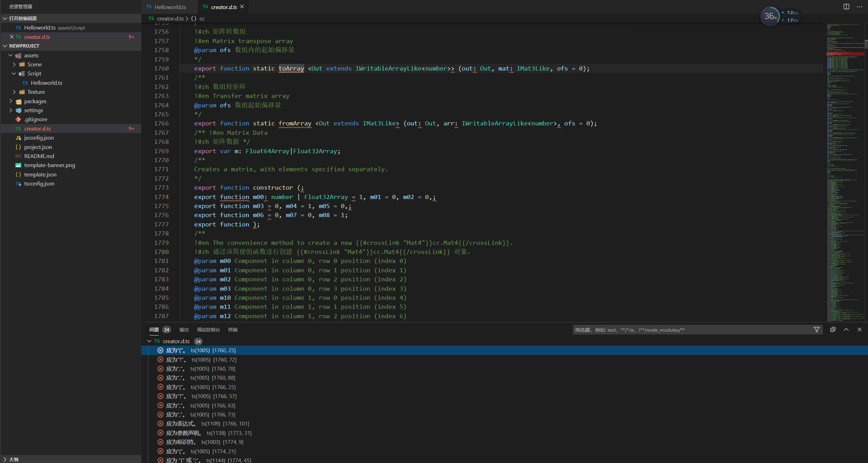Close creator.d.ts in open editors list
This screenshot has width=868, height=463.
[11, 37]
